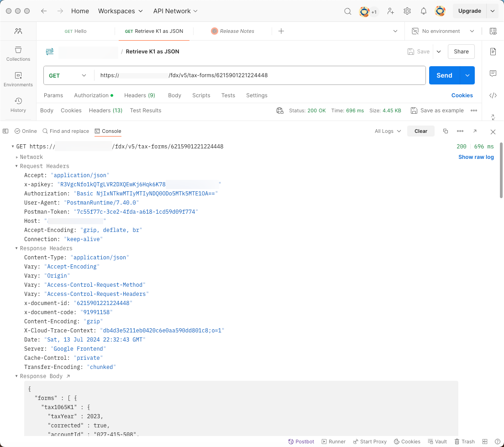Open the History sidebar panel
Image resolution: width=504 pixels, height=447 pixels.
pyautogui.click(x=18, y=105)
